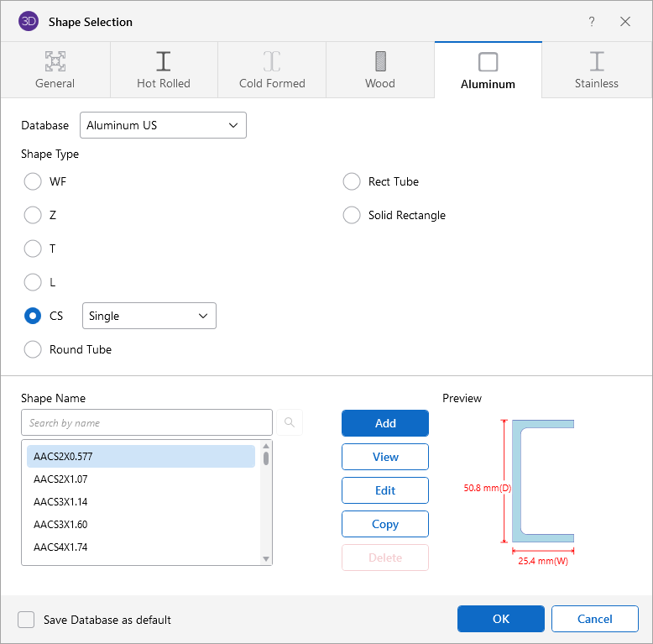Click the shape list scroll-down arrow

pos(266,558)
